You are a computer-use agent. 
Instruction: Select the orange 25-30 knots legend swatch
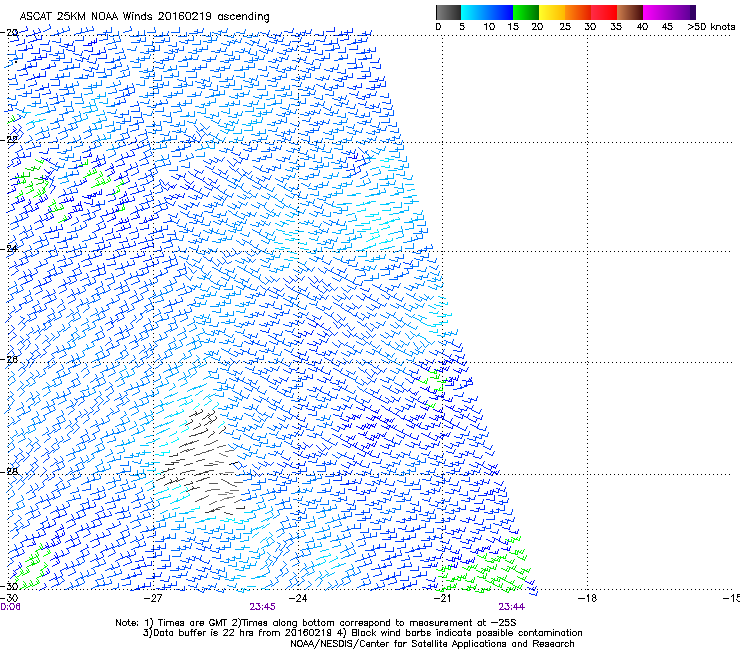click(578, 12)
